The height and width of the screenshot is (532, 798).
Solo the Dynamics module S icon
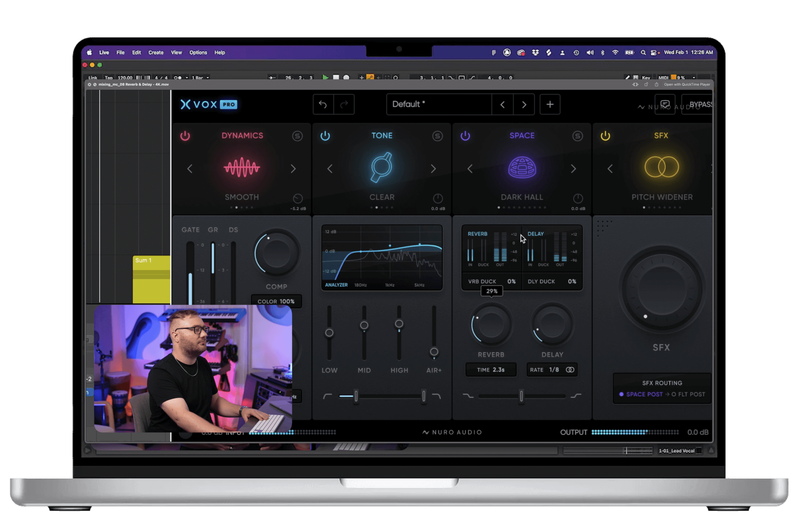point(297,136)
